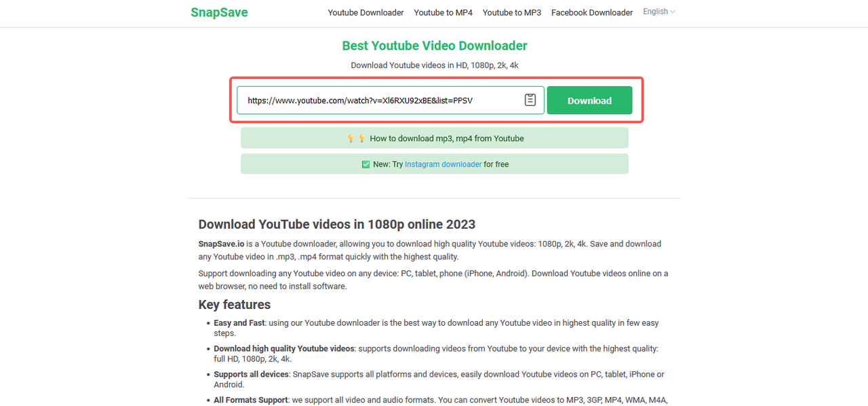Click the green Download button

[589, 100]
